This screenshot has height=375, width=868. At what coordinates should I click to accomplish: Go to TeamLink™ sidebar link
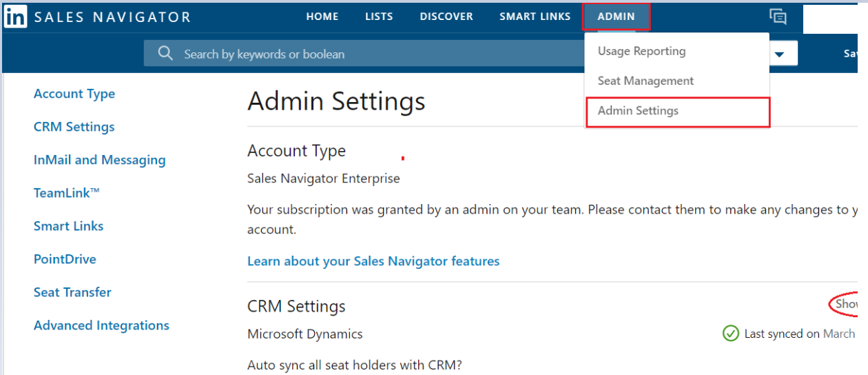(x=67, y=193)
